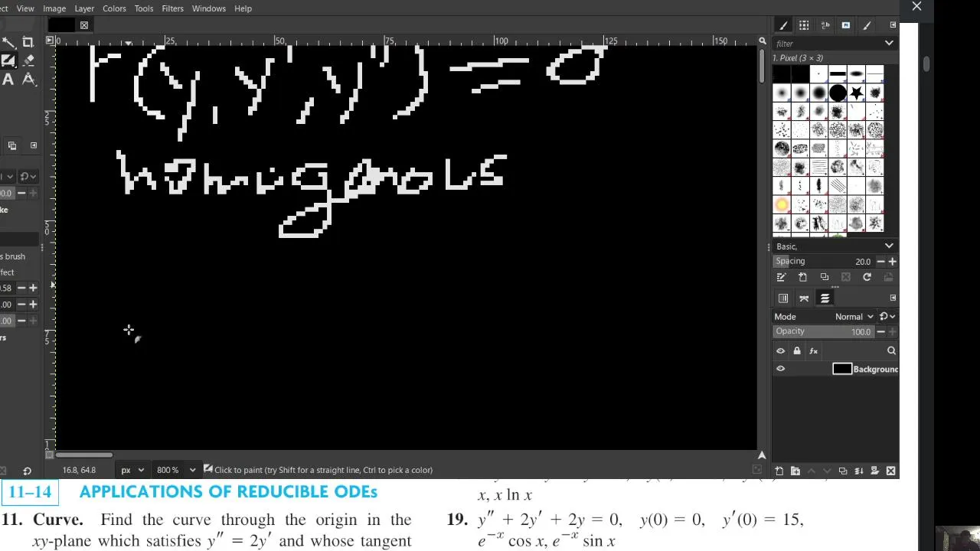Open the Patterns dock tab
This screenshot has width=980, height=551.
[804, 25]
